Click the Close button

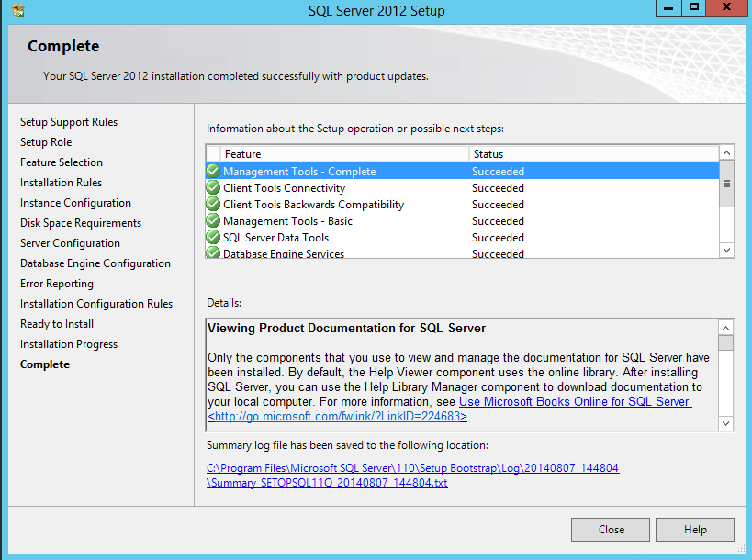click(x=610, y=530)
